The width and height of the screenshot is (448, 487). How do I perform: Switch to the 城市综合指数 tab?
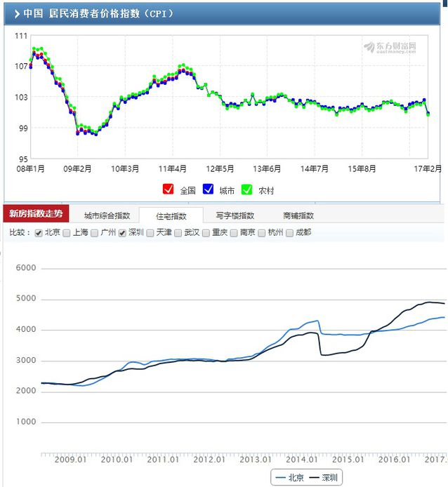(107, 215)
